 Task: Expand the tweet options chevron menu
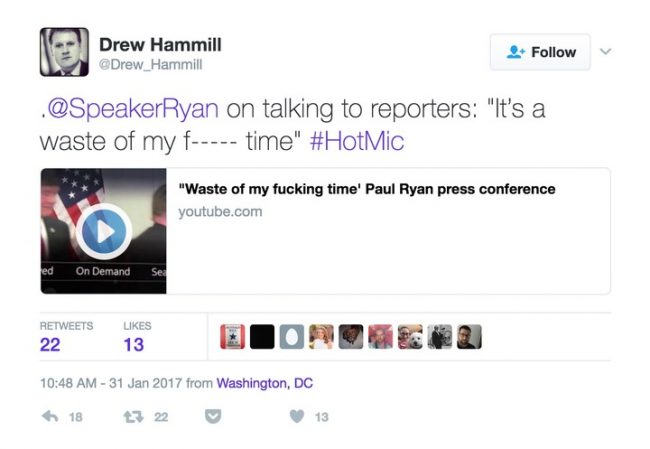606,52
